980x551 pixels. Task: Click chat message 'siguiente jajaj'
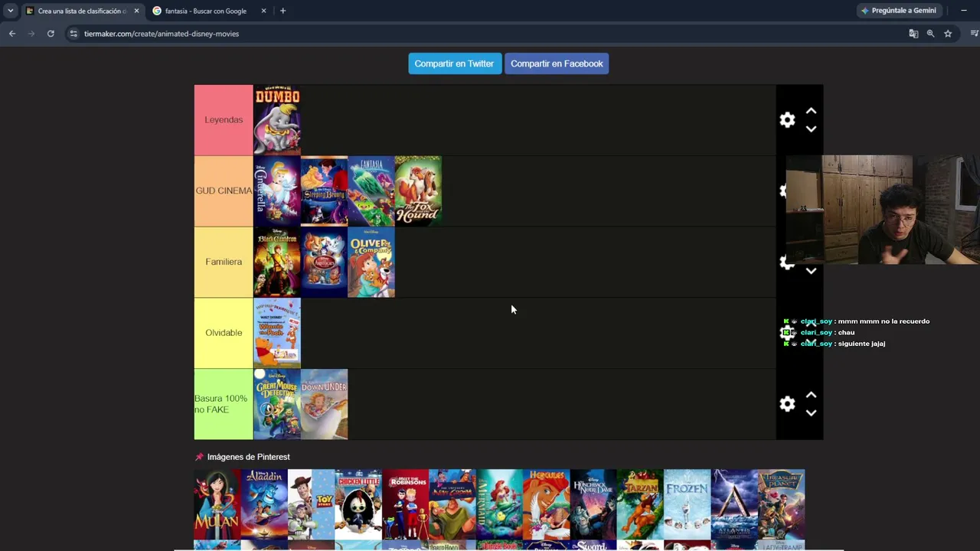pos(861,344)
